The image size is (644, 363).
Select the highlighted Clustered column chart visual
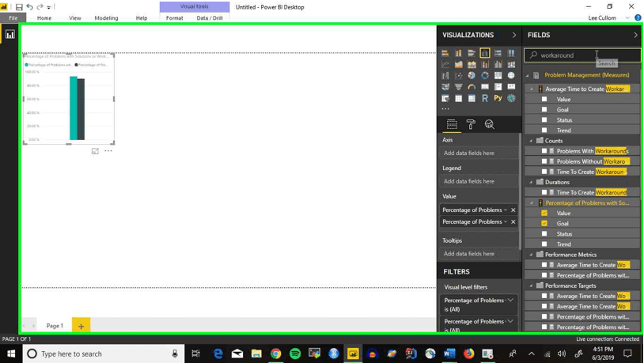click(485, 53)
